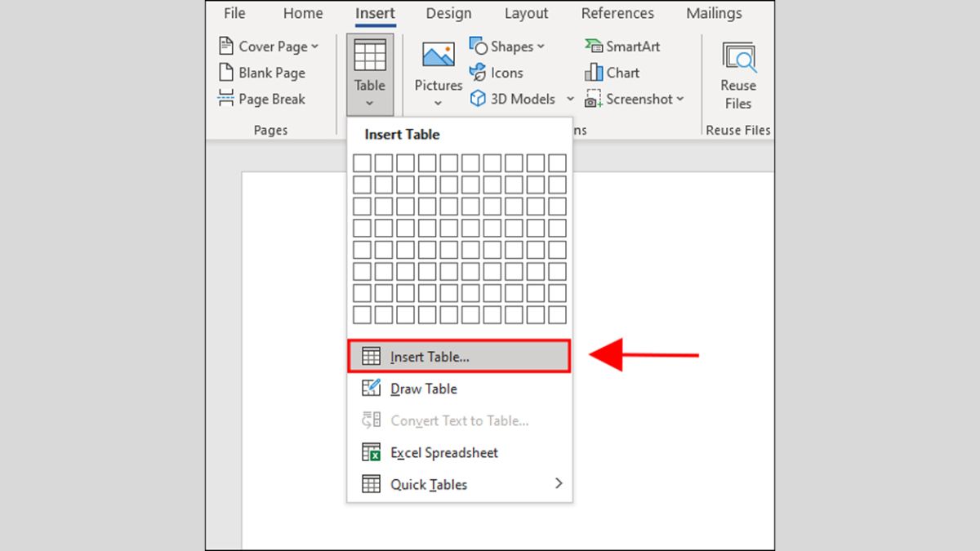Click the Table grid icon in ribbon

point(369,56)
